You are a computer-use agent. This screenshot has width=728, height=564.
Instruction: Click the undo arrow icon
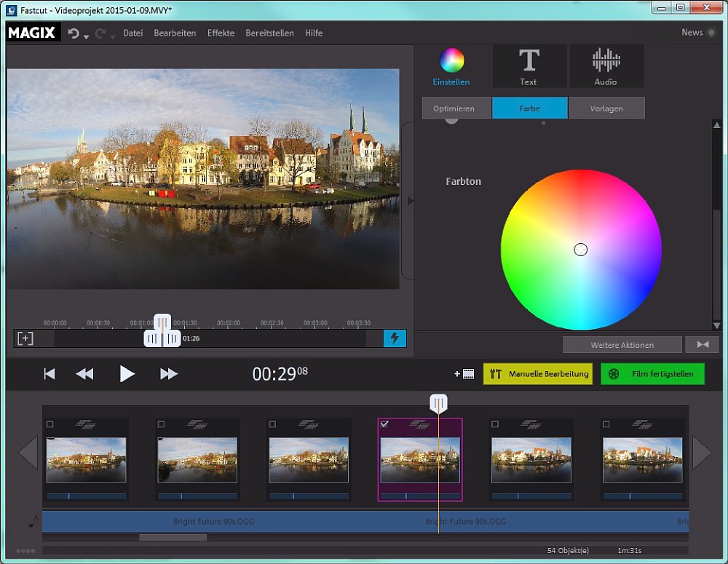(x=74, y=33)
